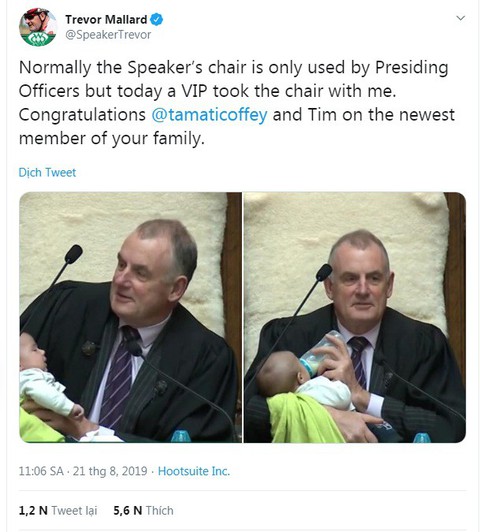Open the right photo with bottle feeding
Screen dimensions: 480x532
click(x=355, y=317)
